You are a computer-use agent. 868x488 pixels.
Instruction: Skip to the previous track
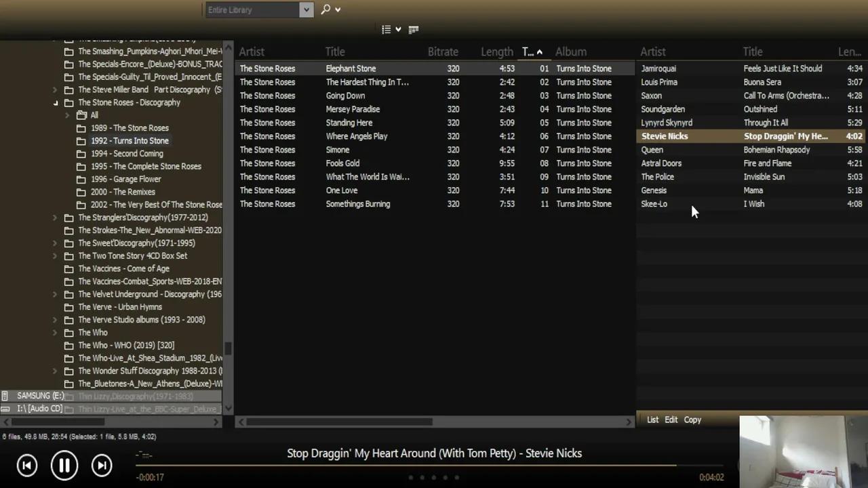tap(27, 465)
